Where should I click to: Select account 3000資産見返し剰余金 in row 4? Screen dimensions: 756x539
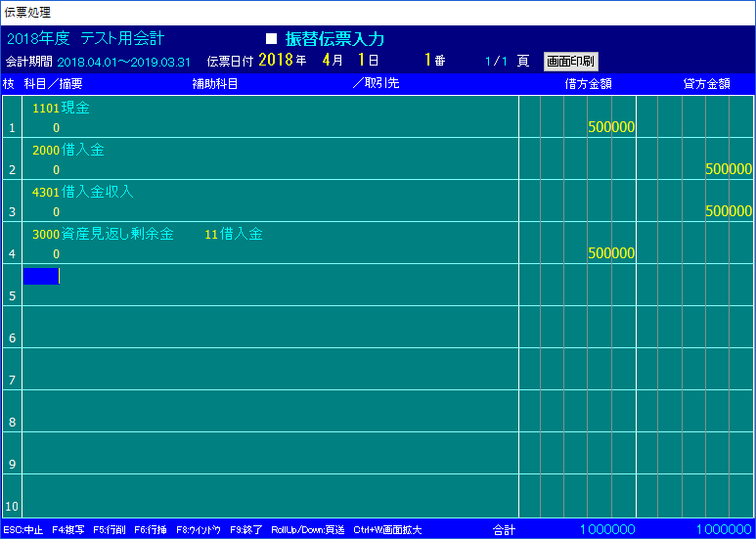(103, 234)
